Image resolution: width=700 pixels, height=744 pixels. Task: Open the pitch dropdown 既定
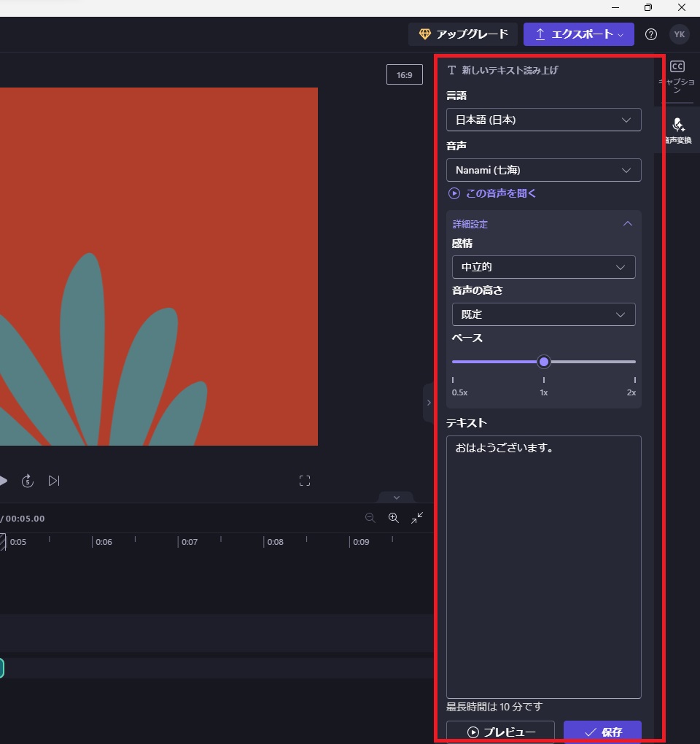(x=543, y=314)
